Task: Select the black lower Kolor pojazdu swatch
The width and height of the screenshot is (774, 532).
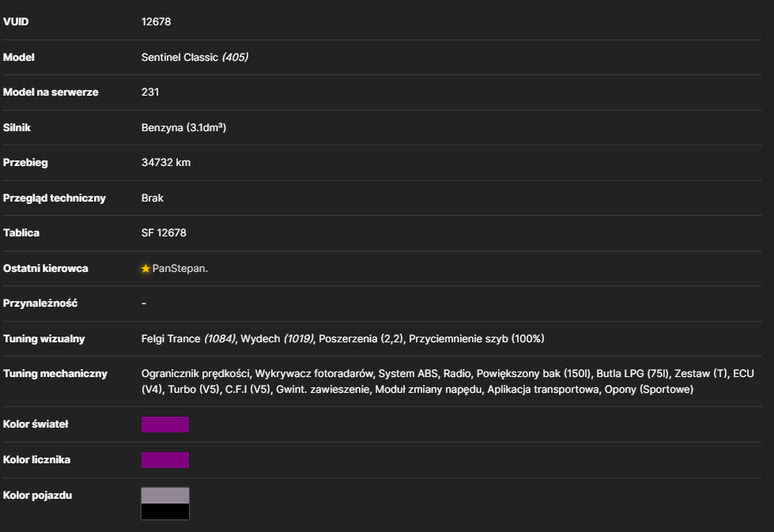Action: (x=165, y=511)
